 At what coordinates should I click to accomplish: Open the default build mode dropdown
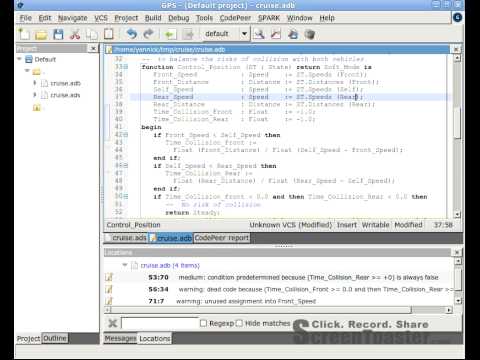pyautogui.click(x=244, y=34)
